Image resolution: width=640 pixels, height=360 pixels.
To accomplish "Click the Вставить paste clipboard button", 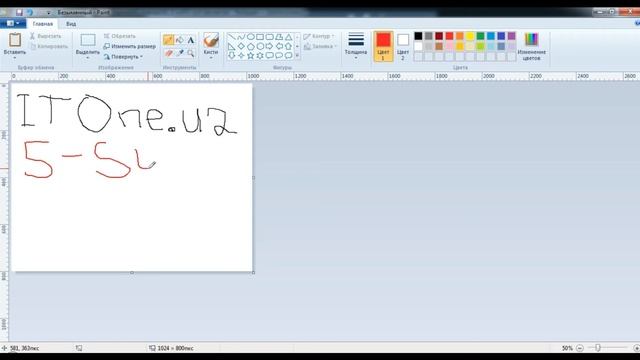I will coord(15,43).
